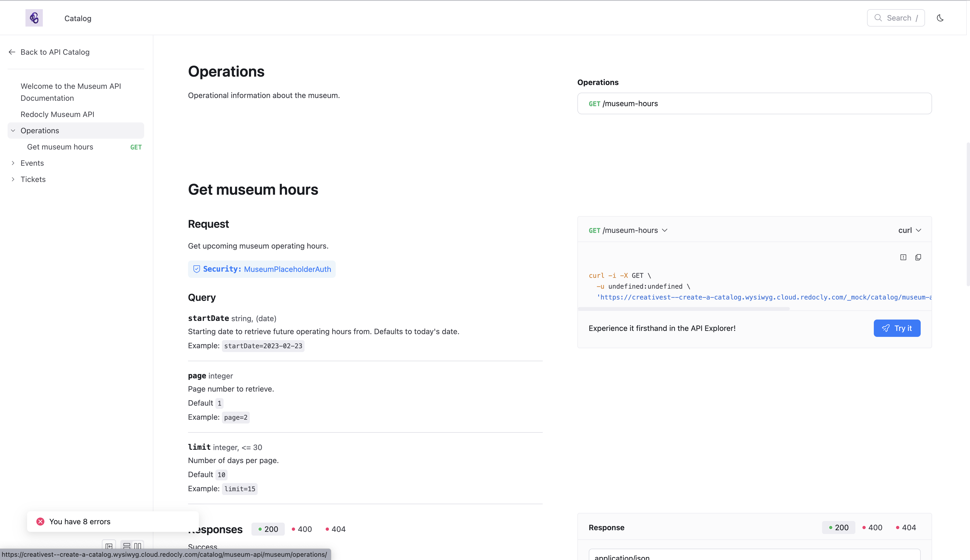970x560 pixels.
Task: Switch to the stacked layout view
Action: point(127,546)
